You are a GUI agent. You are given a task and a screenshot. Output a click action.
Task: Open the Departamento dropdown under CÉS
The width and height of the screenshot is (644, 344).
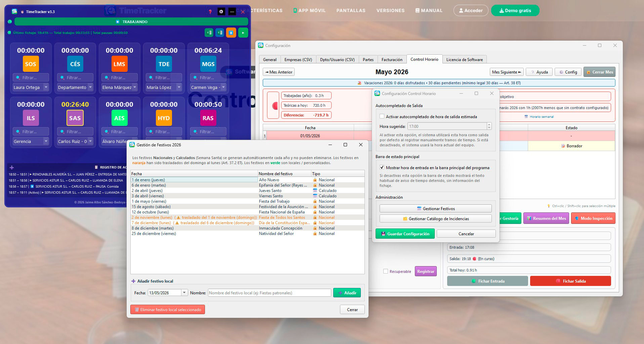click(x=75, y=87)
